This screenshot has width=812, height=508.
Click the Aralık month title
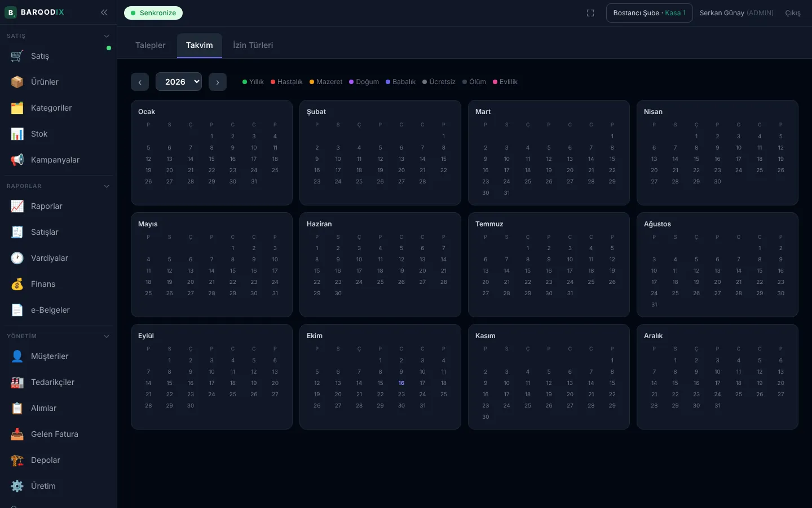point(653,336)
